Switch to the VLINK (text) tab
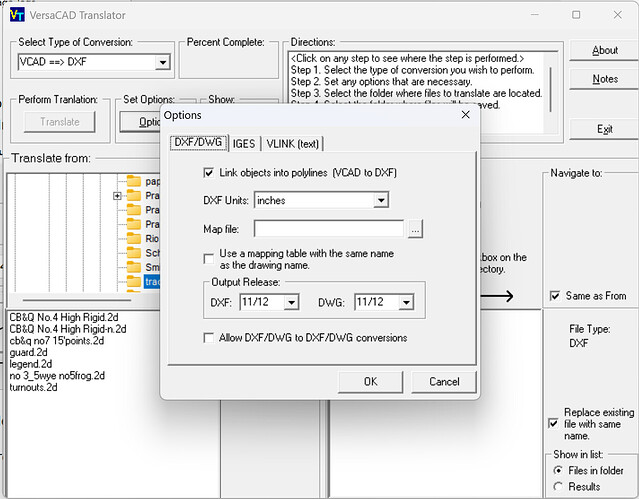This screenshot has width=639, height=499. point(292,144)
